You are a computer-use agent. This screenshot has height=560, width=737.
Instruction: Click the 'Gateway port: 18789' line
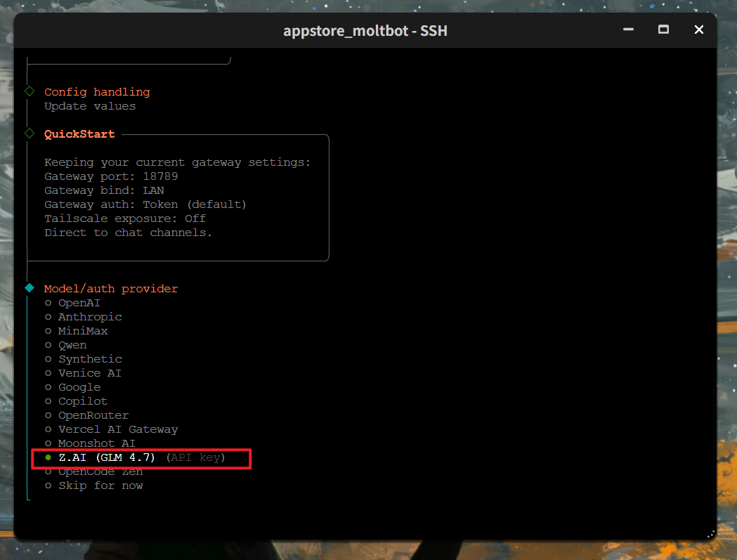(112, 176)
